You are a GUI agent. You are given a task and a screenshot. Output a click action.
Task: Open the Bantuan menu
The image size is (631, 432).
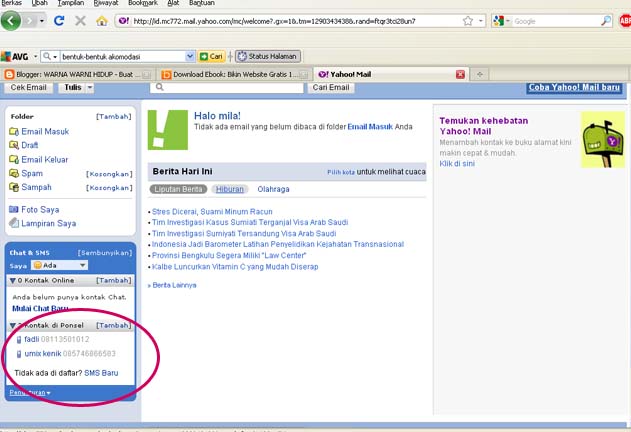202,3
